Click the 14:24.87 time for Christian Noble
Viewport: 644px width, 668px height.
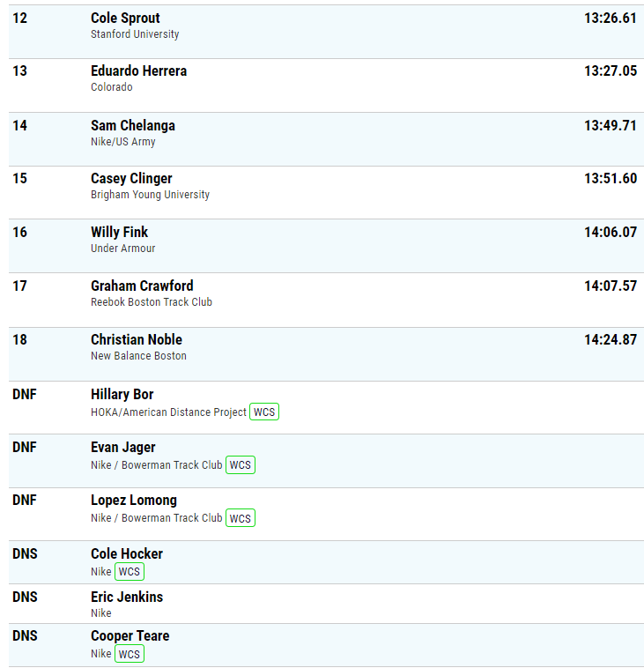[x=611, y=339]
